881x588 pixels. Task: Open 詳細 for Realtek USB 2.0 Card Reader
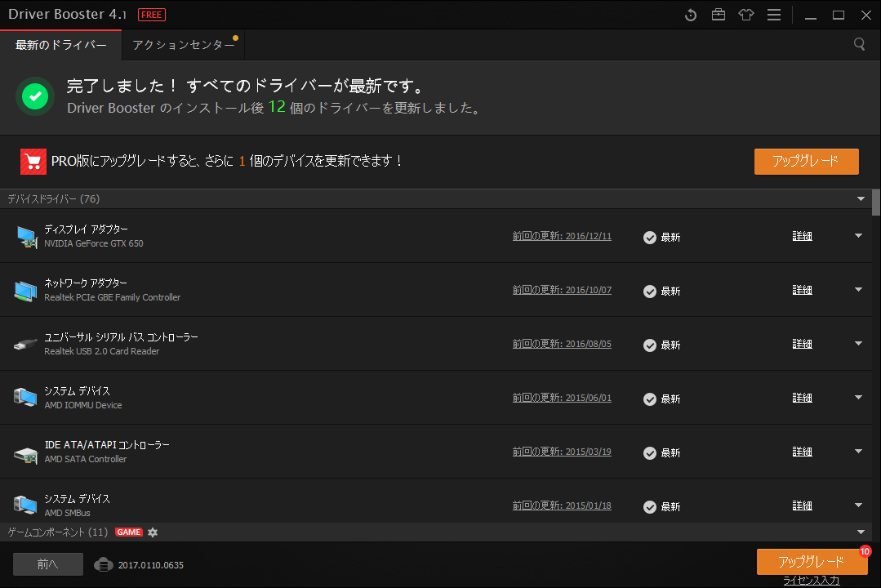click(803, 344)
